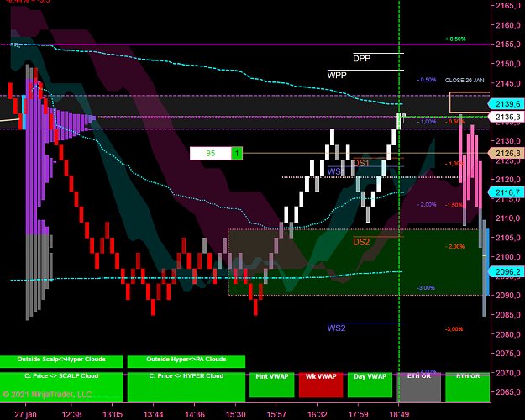Click the Outside Scalp<>Hyper Clouds indicator
This screenshot has width=525, height=420.
(x=61, y=361)
